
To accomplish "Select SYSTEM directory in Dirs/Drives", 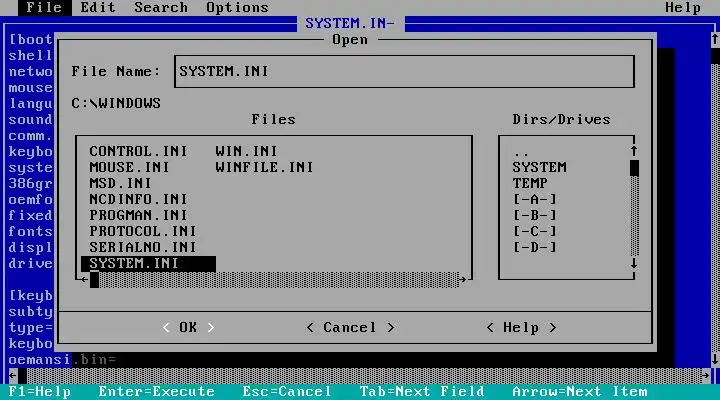I will click(539, 167).
